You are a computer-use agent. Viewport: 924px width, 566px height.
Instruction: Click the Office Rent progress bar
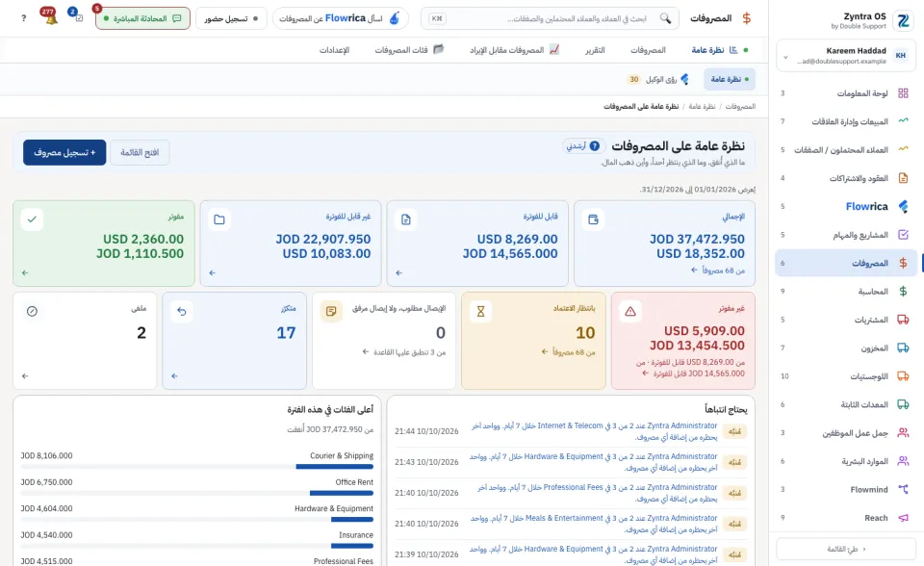[196, 493]
